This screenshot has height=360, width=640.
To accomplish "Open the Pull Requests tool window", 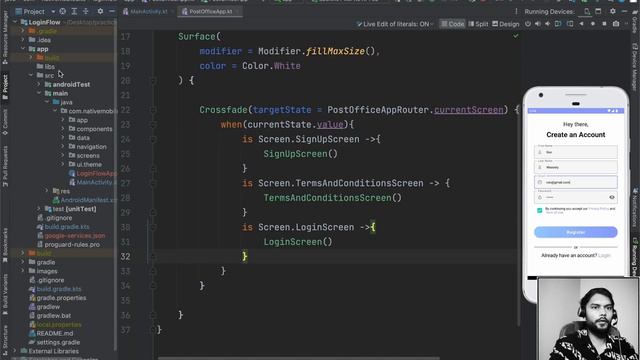I will 5,167.
